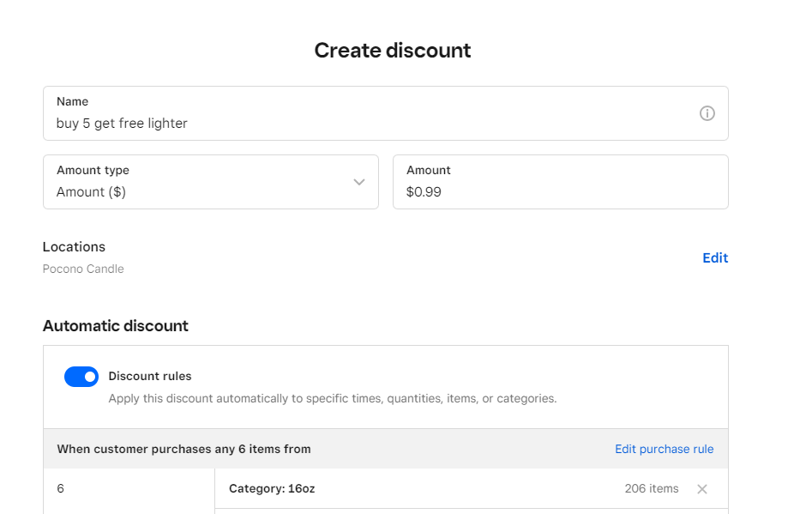Click the quantity cell showing 6
This screenshot has width=812, height=514.
tap(61, 489)
